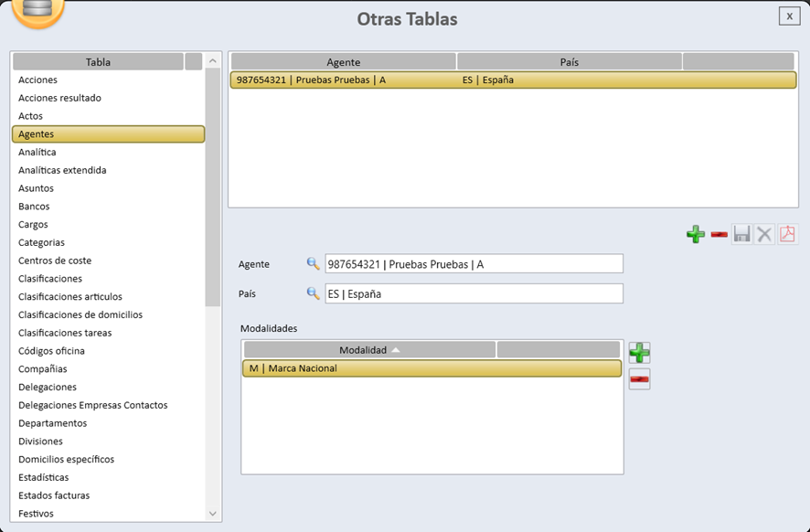Sort by the Modalidad column header

pyautogui.click(x=369, y=350)
